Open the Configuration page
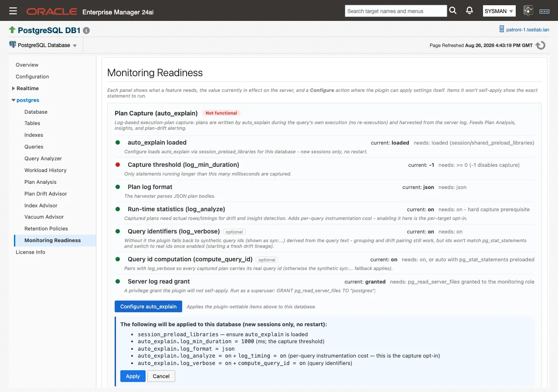 pos(32,77)
